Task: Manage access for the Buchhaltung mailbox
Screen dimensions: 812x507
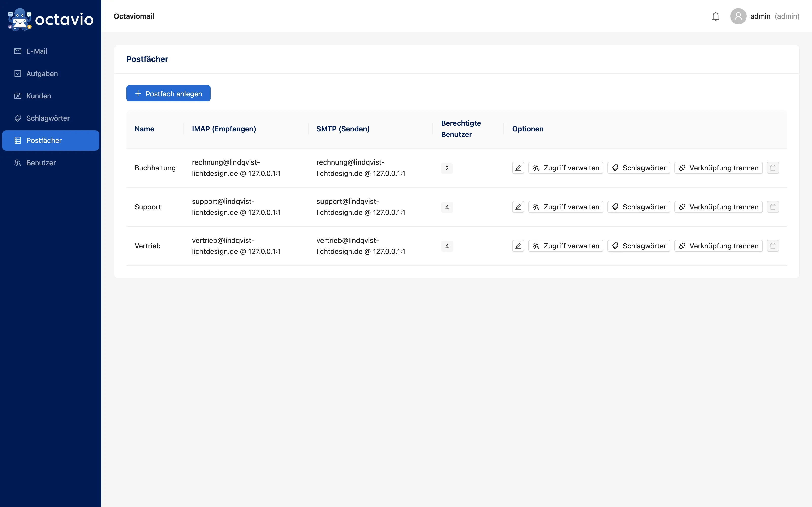Action: (565, 168)
